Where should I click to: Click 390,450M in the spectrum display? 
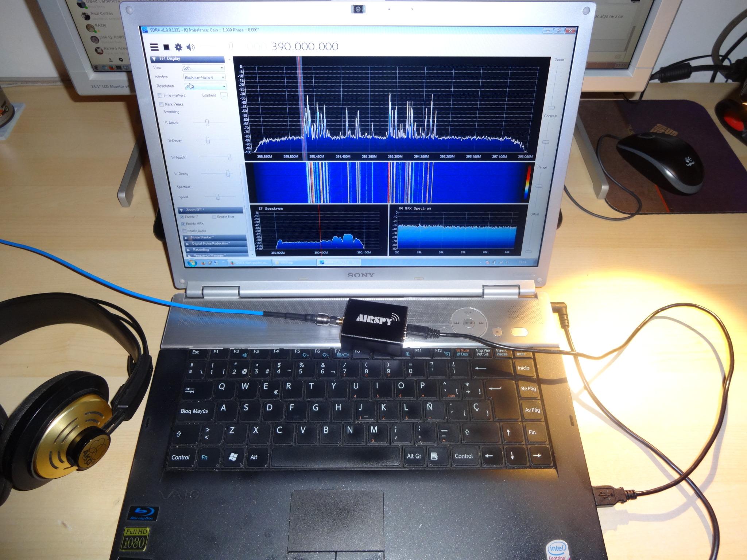pyautogui.click(x=317, y=156)
